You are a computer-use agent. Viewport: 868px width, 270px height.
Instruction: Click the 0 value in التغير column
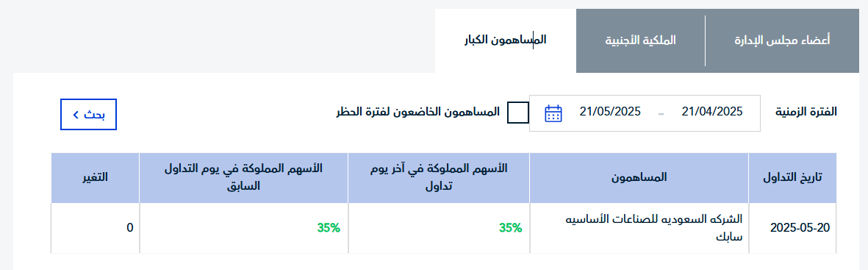(130, 228)
